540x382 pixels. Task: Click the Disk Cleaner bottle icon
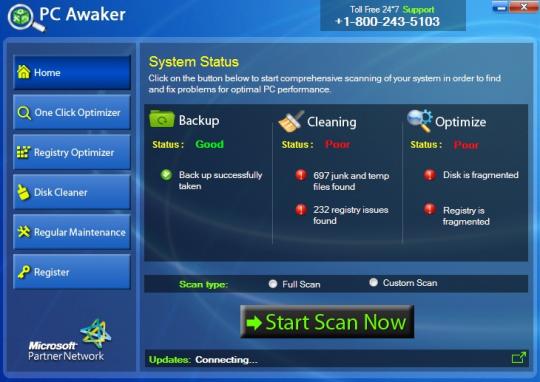coord(23,193)
